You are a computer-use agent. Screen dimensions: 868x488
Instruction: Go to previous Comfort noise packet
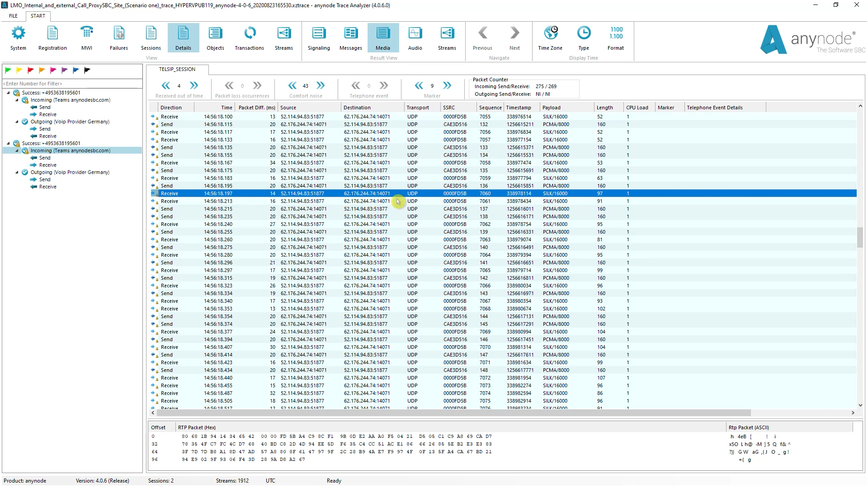[x=292, y=85]
